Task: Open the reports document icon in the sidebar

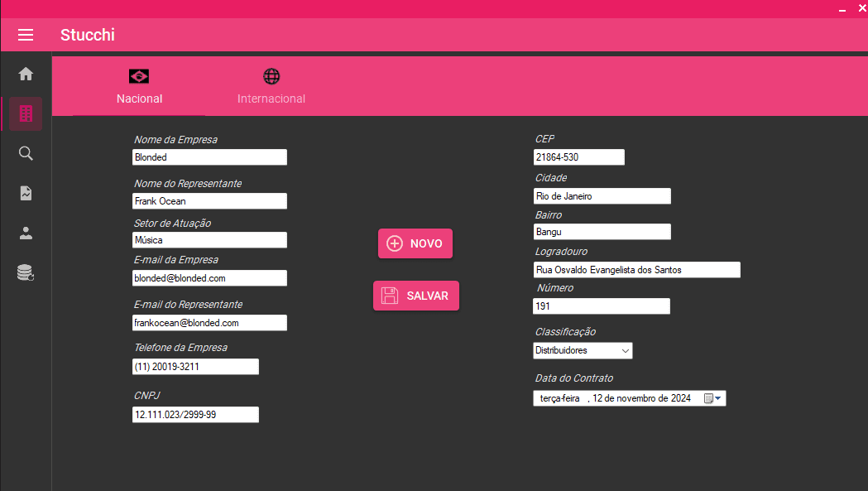Action: point(25,193)
